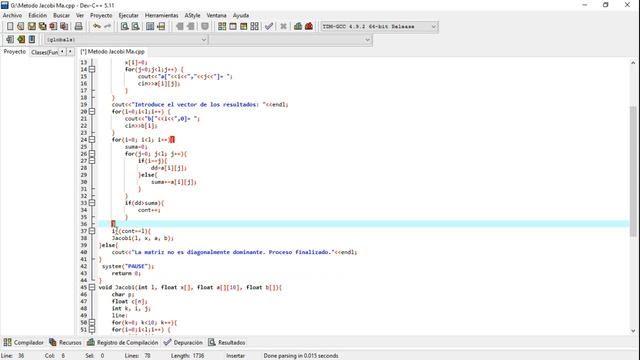The width and height of the screenshot is (640, 360).
Task: Collapse the code fold at line 26
Action: pos(92,154)
